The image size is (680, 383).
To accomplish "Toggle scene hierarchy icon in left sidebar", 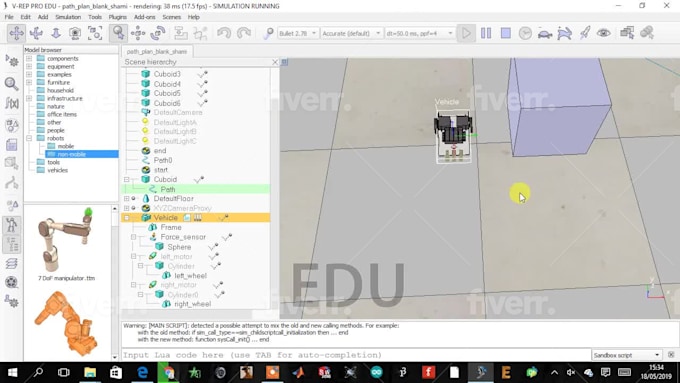I will (x=11, y=244).
